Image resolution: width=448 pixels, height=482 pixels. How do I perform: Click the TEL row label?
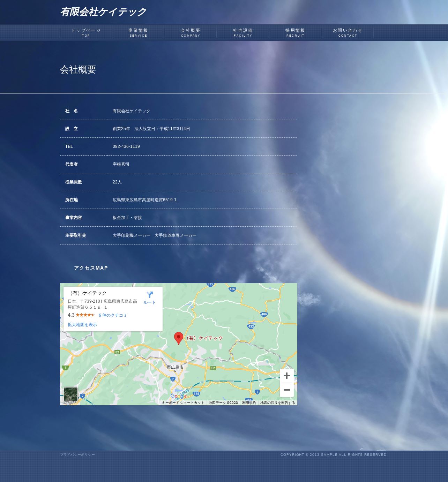click(x=69, y=146)
